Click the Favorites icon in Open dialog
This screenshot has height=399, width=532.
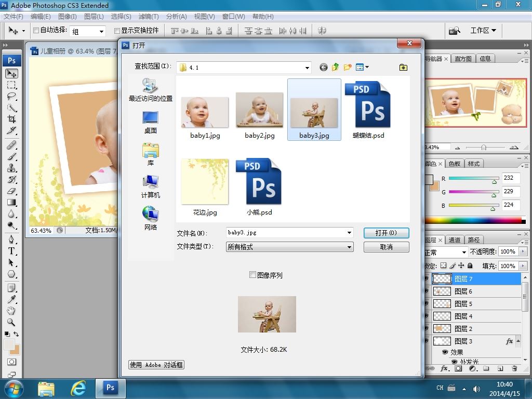[x=403, y=67]
